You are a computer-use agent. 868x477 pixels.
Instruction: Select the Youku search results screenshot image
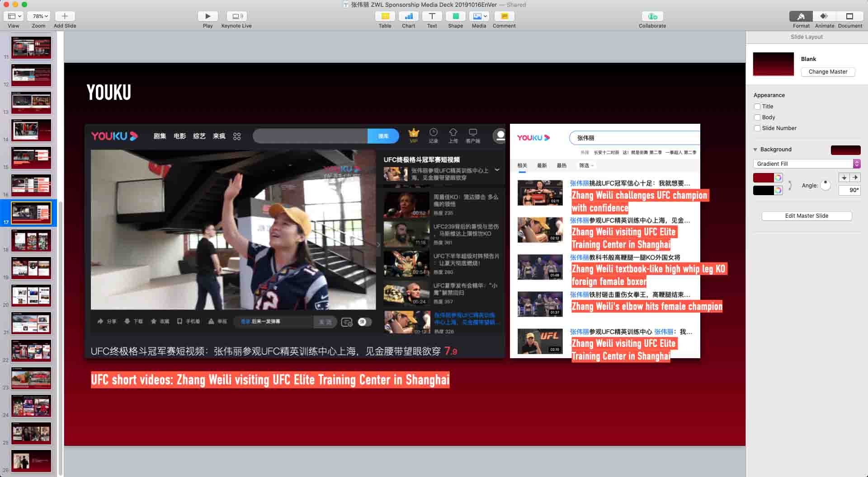[605, 241]
